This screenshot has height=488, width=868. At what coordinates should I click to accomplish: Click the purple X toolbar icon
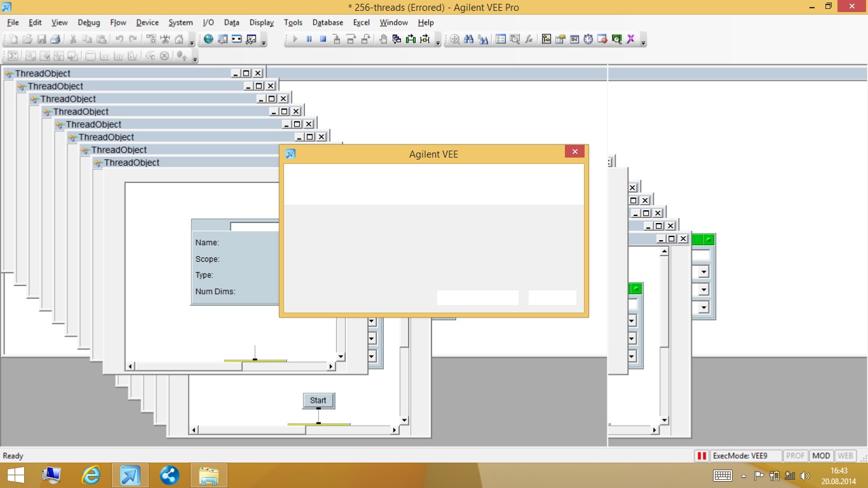630,39
